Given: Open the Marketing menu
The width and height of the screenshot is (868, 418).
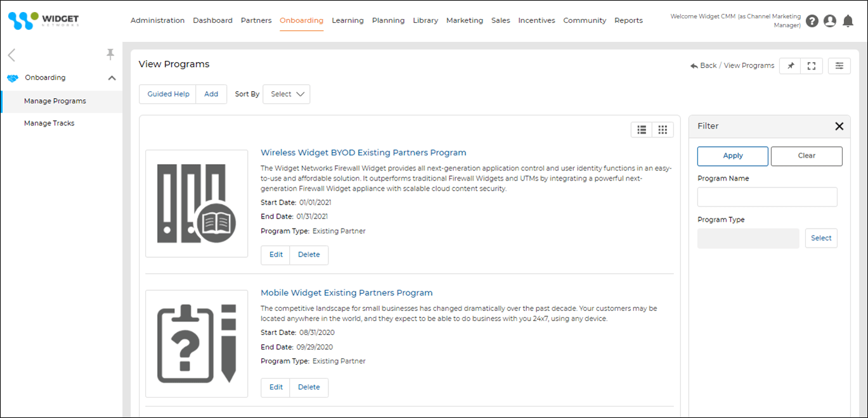Looking at the screenshot, I should (465, 20).
